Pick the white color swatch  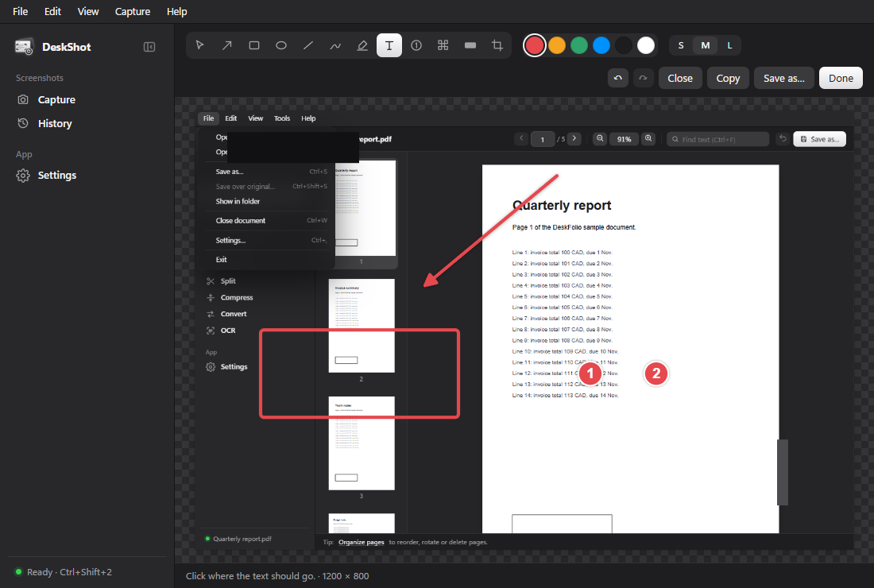pos(646,46)
